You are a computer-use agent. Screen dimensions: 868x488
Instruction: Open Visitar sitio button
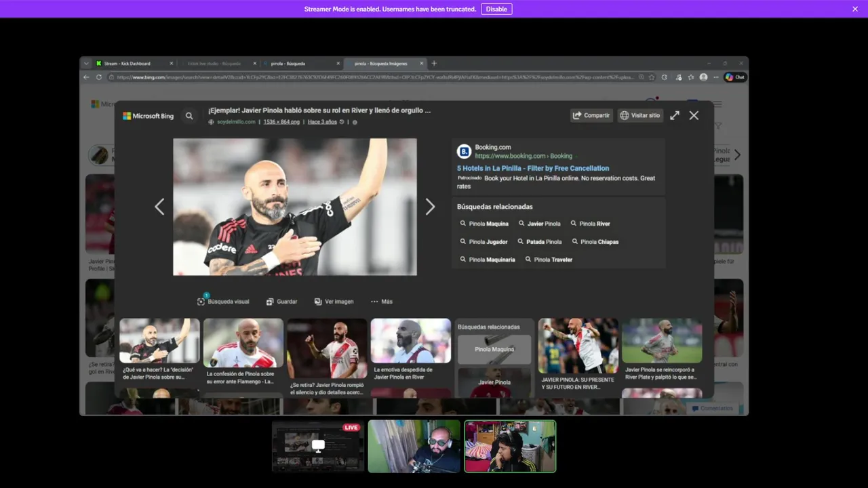pos(640,115)
